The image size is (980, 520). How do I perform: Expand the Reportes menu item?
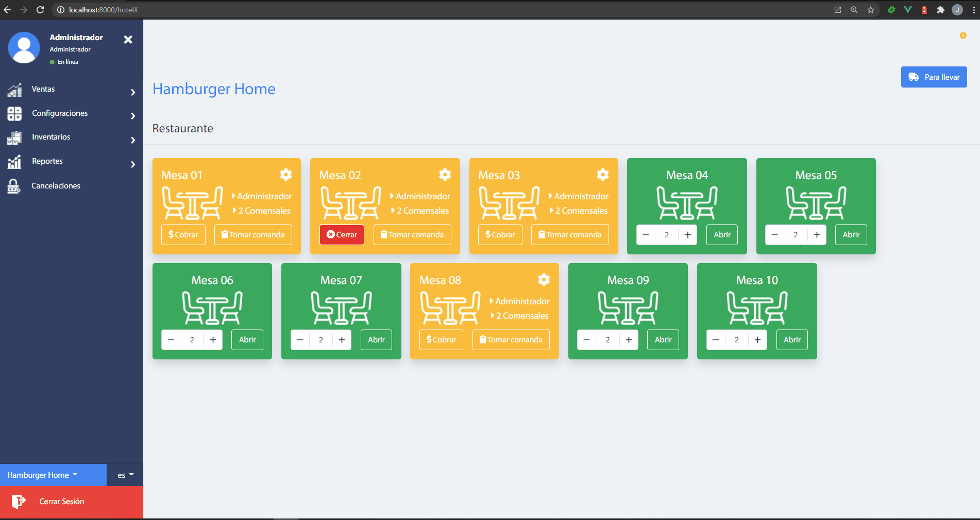pyautogui.click(x=71, y=162)
